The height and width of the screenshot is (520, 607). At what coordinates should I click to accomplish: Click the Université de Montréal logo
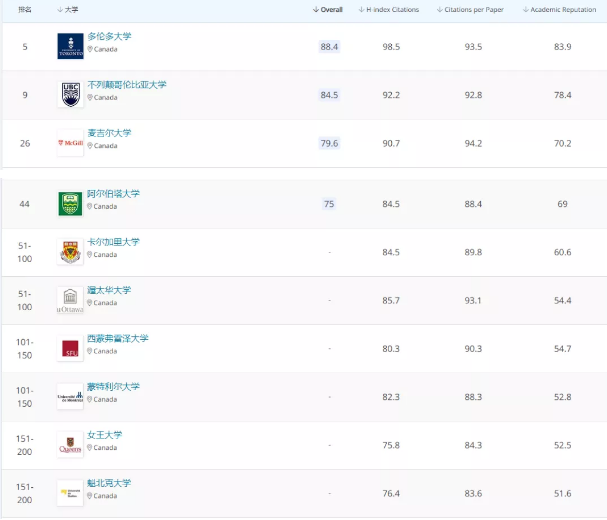[70, 396]
